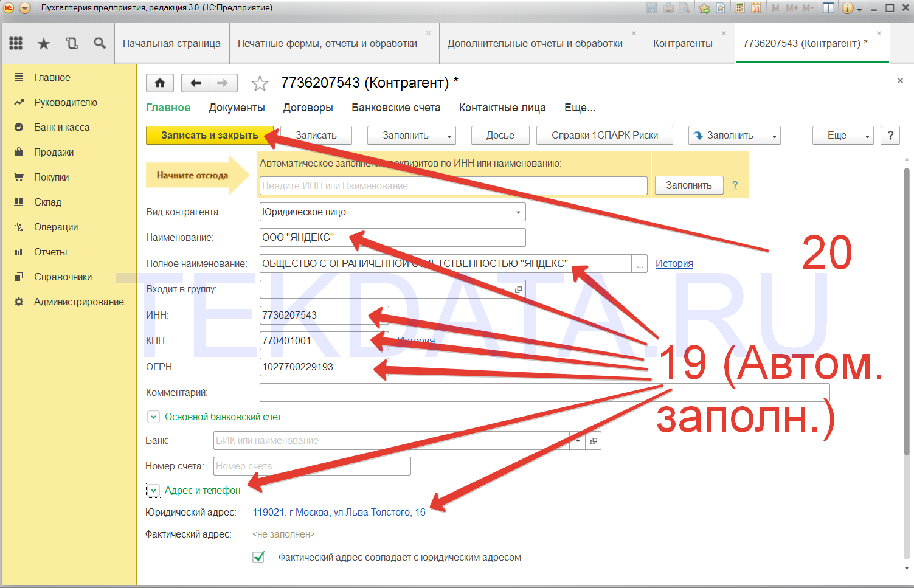Click Справки 1СПАРК Риски button
The image size is (914, 588).
[605, 136]
